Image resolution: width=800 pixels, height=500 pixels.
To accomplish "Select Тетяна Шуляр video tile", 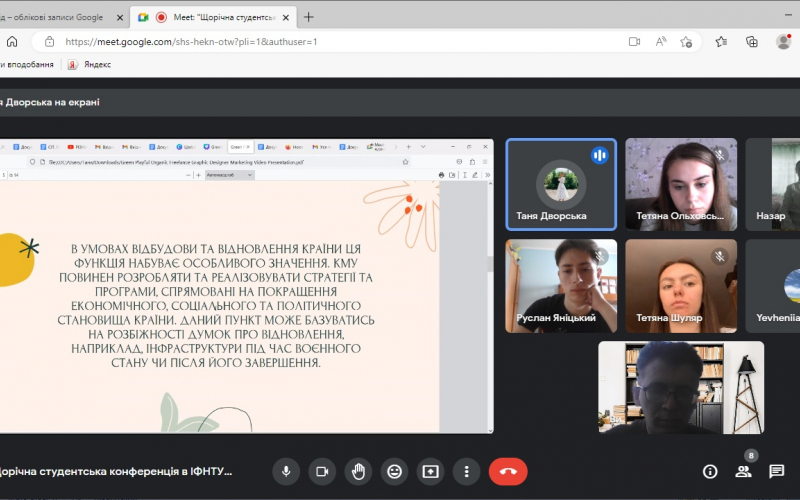I will tap(681, 286).
